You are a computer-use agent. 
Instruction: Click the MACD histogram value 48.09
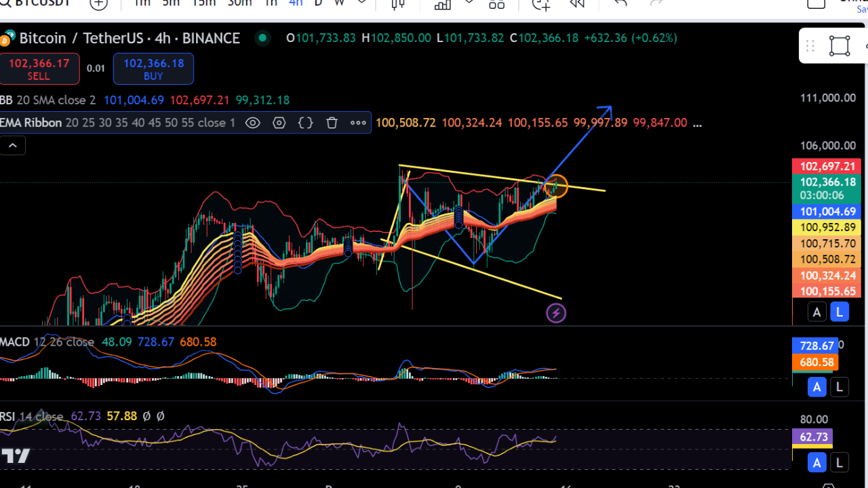[x=117, y=342]
